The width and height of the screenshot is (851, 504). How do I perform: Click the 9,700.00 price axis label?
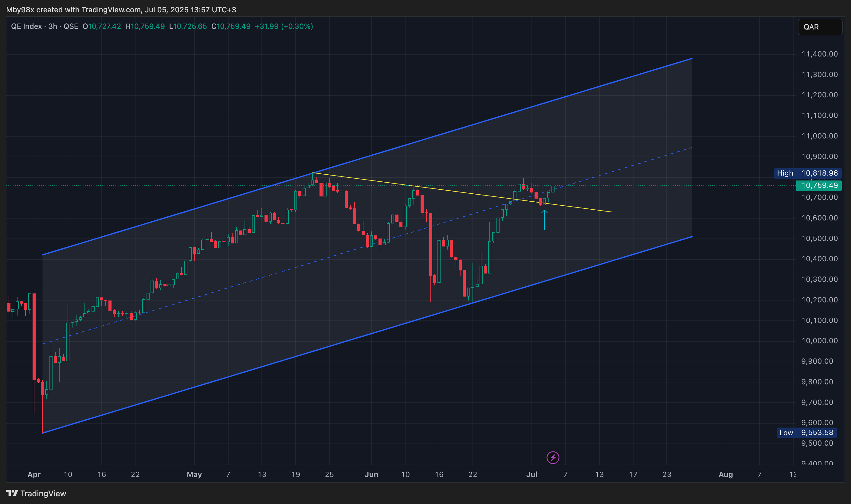817,402
